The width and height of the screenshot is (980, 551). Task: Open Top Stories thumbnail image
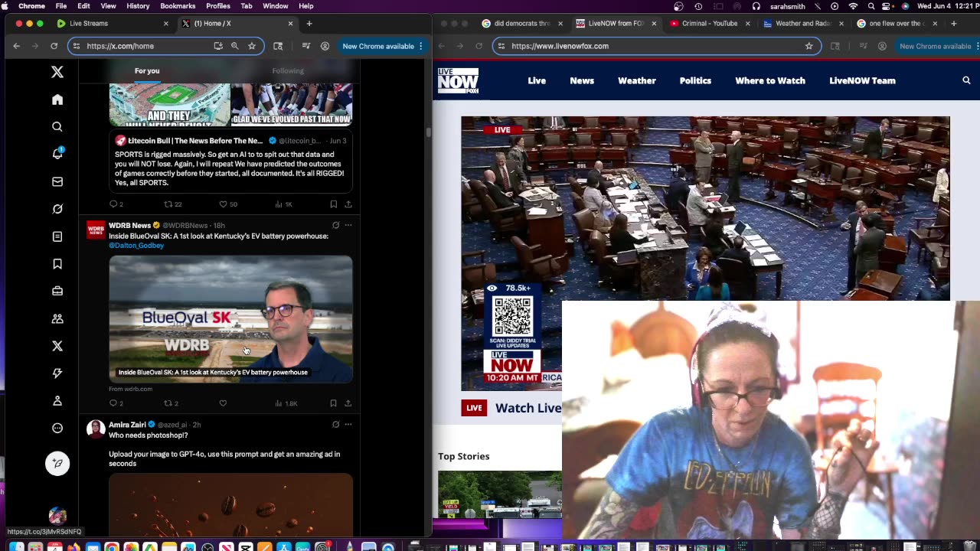(x=499, y=494)
